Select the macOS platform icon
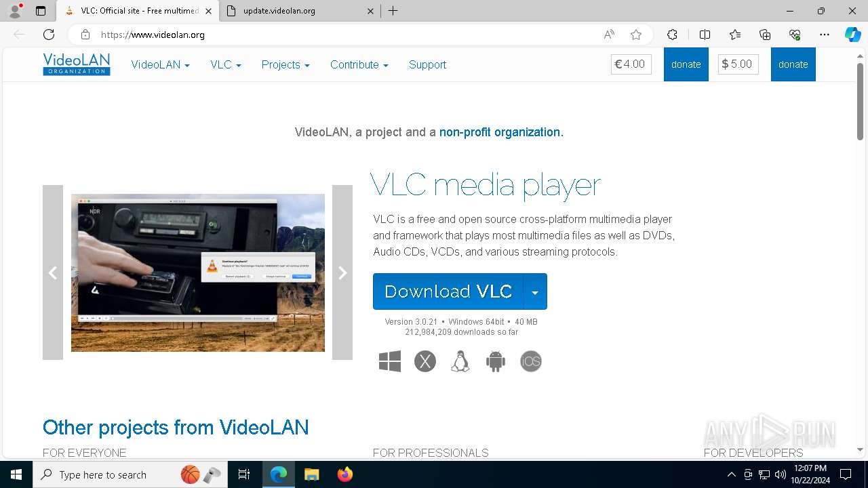The width and height of the screenshot is (868, 488). point(425,361)
